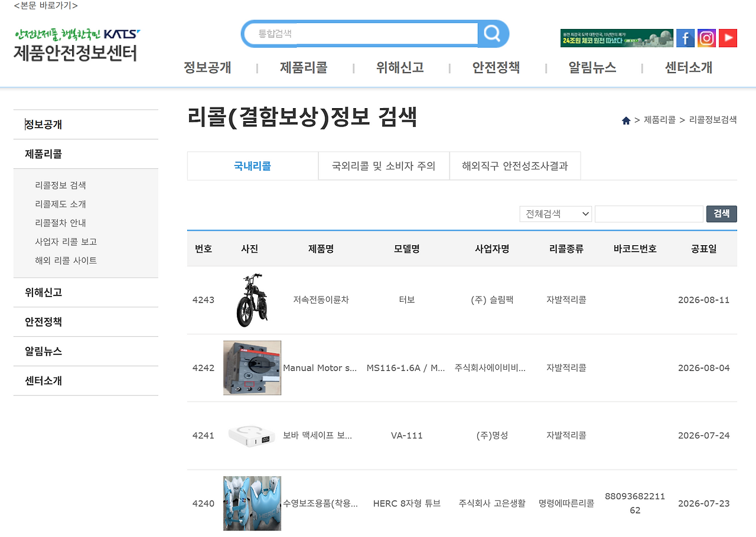Open 위해신고 in the top navigation
The image size is (756, 537).
click(400, 67)
